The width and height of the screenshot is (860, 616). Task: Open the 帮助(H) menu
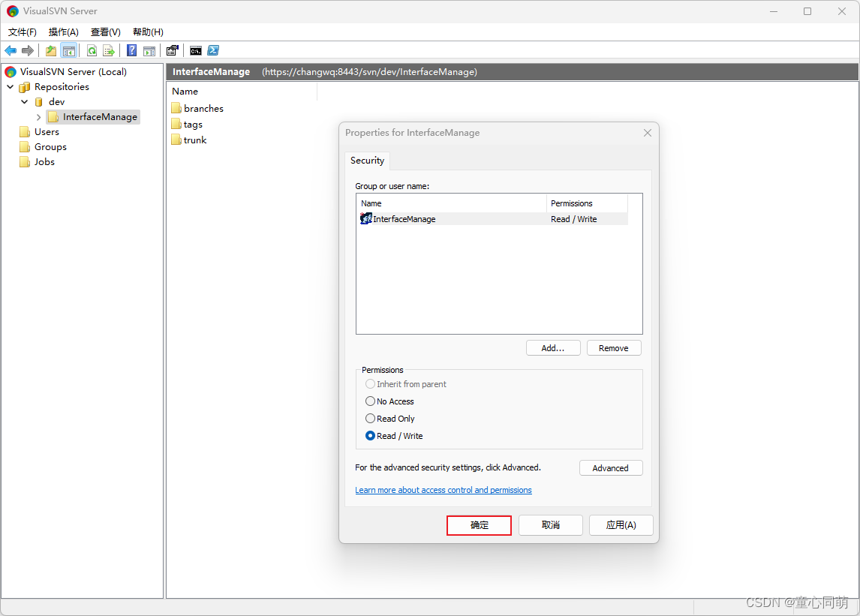pyautogui.click(x=148, y=32)
